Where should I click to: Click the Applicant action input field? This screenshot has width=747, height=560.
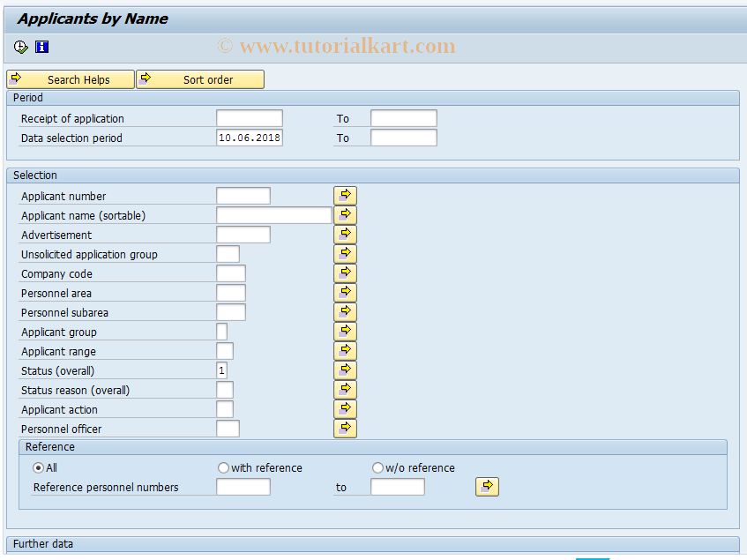(x=224, y=409)
